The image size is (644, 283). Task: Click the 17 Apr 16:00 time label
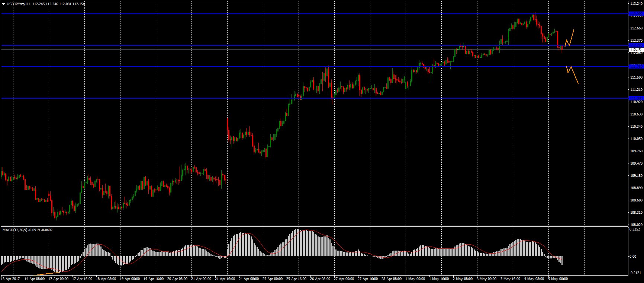tap(82, 279)
